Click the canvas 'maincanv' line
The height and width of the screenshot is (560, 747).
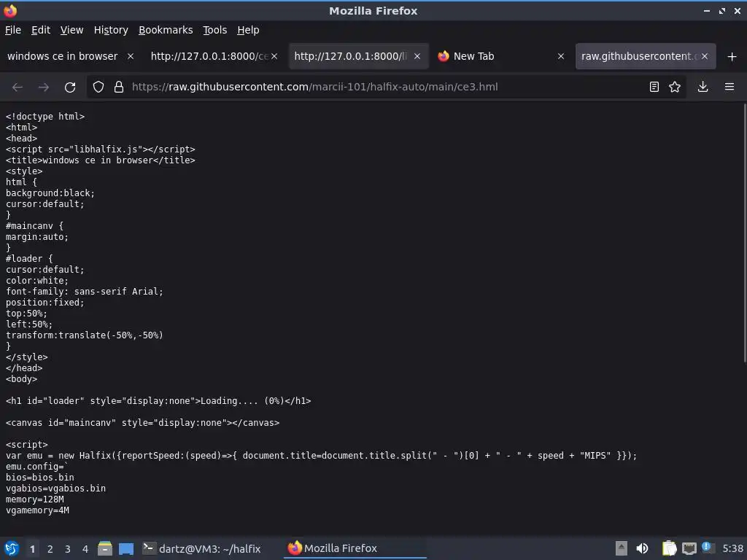tap(142, 423)
